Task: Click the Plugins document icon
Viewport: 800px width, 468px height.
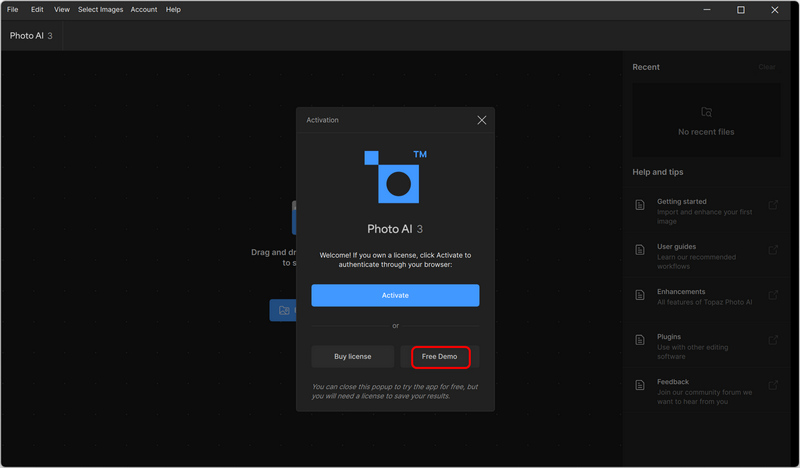Action: pyautogui.click(x=640, y=340)
